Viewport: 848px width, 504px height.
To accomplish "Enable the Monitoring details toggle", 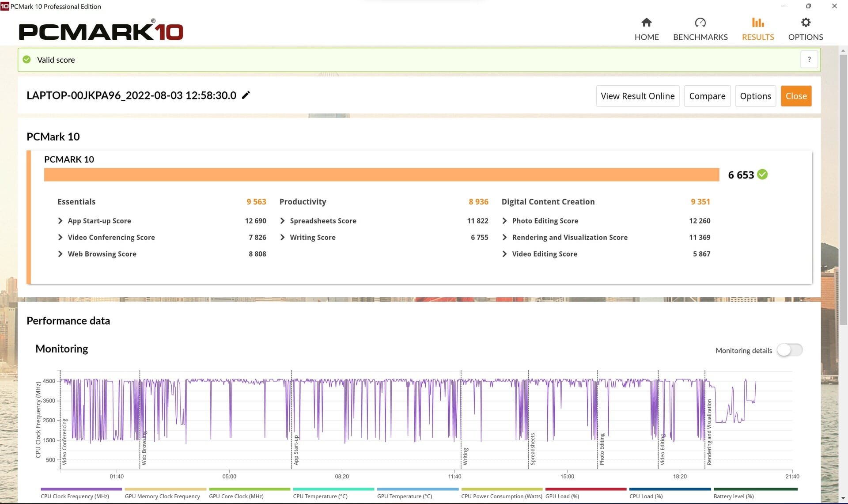I will pos(790,350).
